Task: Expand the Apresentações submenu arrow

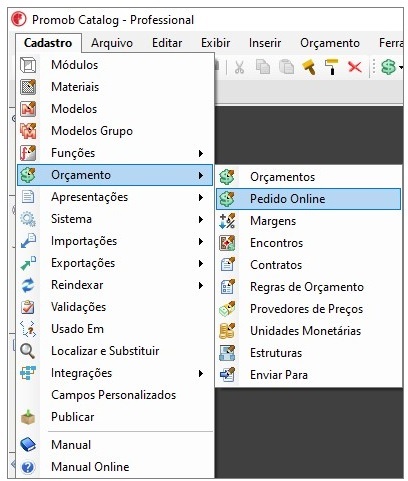Action: (201, 197)
